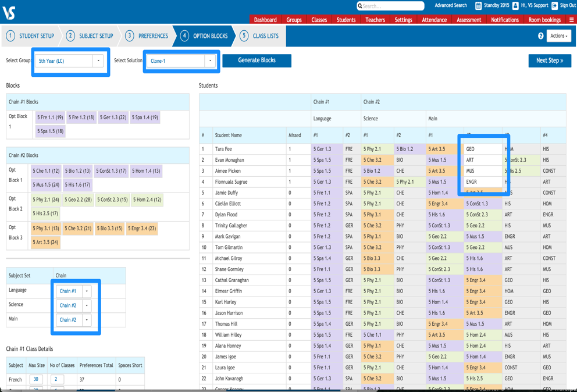
Task: Click the Next Step button
Action: pos(550,60)
